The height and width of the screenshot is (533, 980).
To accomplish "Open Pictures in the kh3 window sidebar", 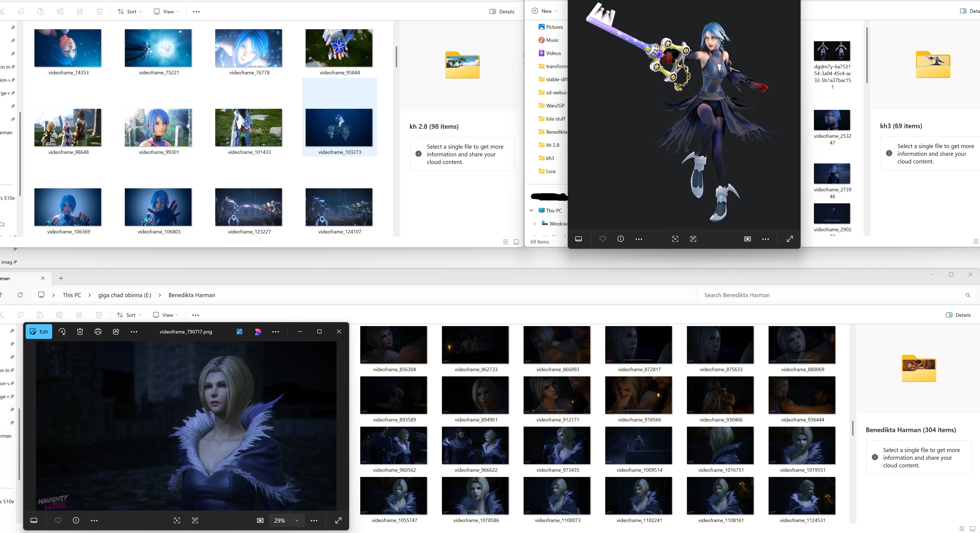I will point(550,27).
